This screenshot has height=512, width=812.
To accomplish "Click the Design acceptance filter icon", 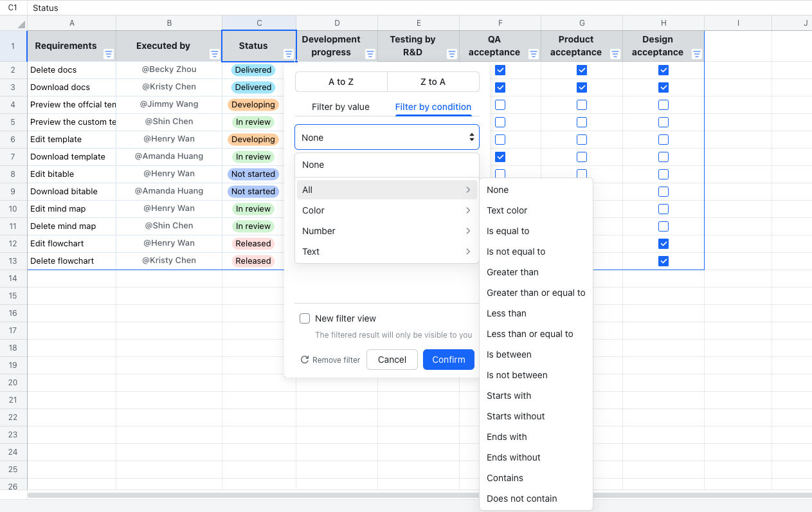I will click(x=696, y=54).
